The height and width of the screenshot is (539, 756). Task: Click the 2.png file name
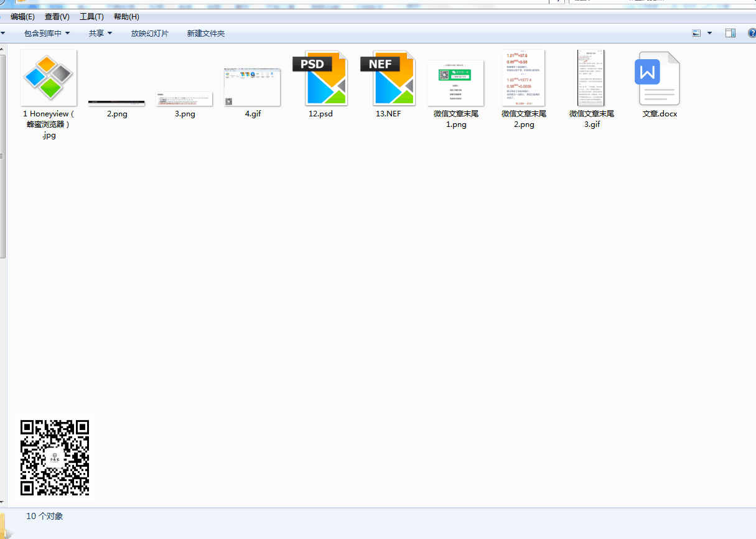point(117,114)
